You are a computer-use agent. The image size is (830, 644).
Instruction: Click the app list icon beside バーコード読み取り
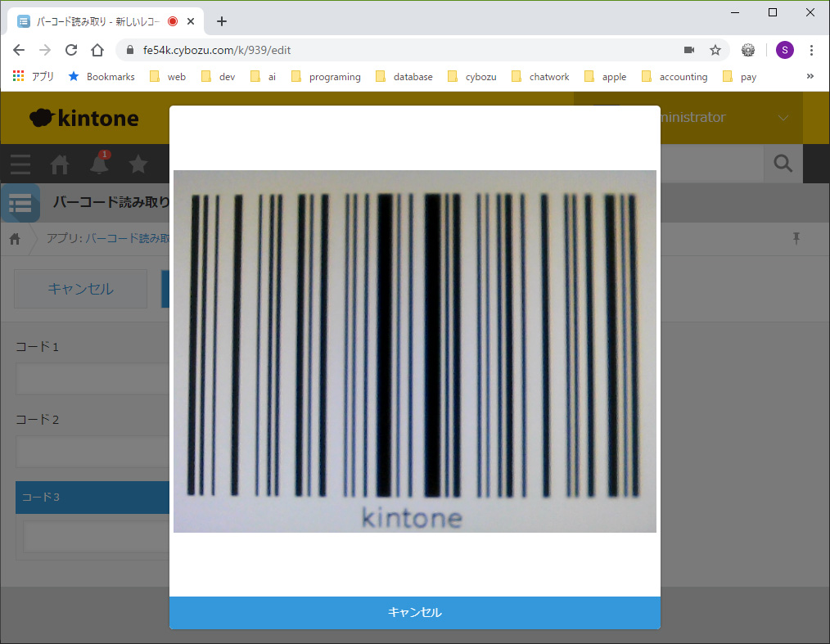(x=20, y=203)
